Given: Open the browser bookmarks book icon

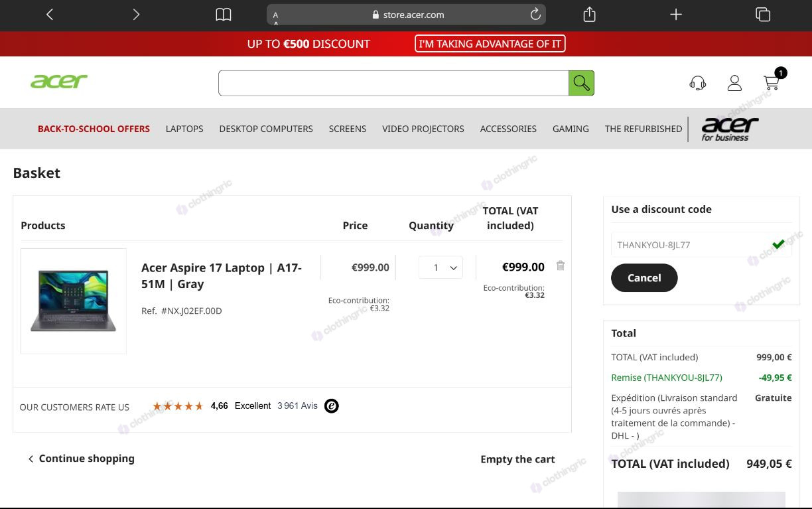Looking at the screenshot, I should (x=224, y=15).
